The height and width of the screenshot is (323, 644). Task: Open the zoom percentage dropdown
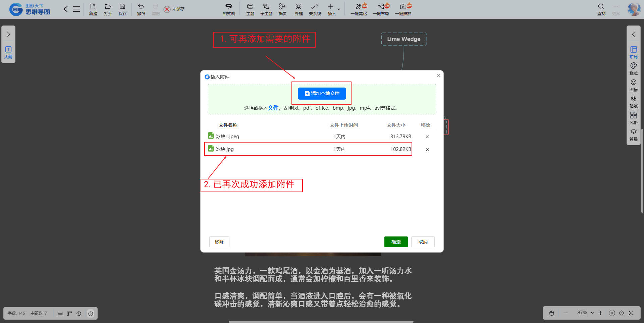592,313
